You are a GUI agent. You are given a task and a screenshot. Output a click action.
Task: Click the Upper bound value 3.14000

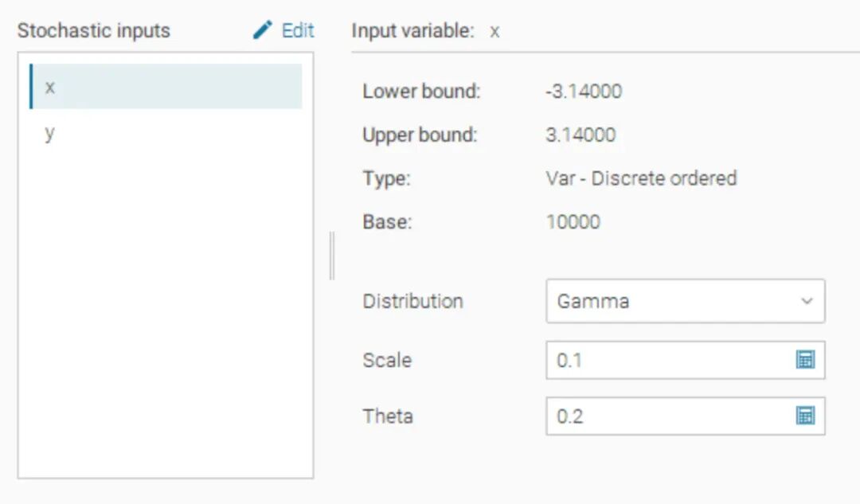coord(580,135)
